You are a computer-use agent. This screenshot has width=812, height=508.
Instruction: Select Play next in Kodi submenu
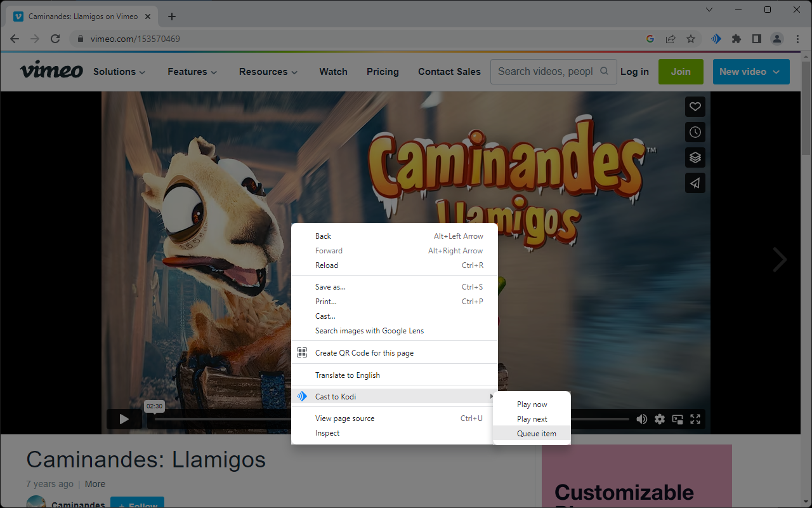(532, 419)
